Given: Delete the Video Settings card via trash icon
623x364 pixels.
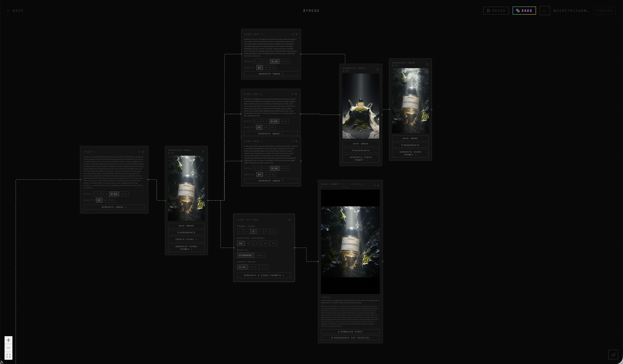Looking at the screenshot, I should click(x=290, y=220).
